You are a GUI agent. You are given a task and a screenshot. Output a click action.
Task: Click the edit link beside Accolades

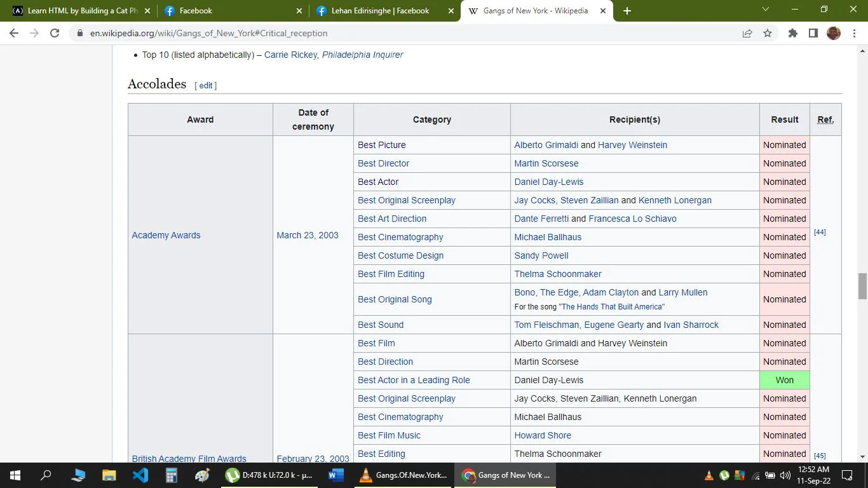coord(206,85)
